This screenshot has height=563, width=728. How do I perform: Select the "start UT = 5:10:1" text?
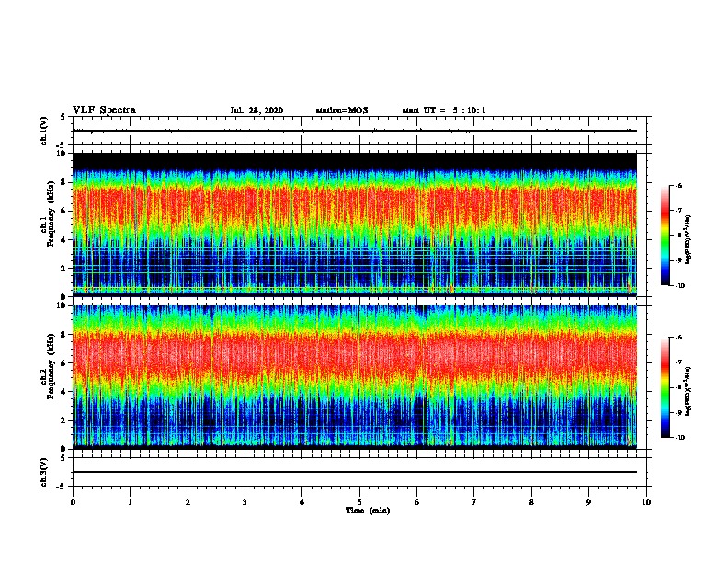tap(444, 110)
